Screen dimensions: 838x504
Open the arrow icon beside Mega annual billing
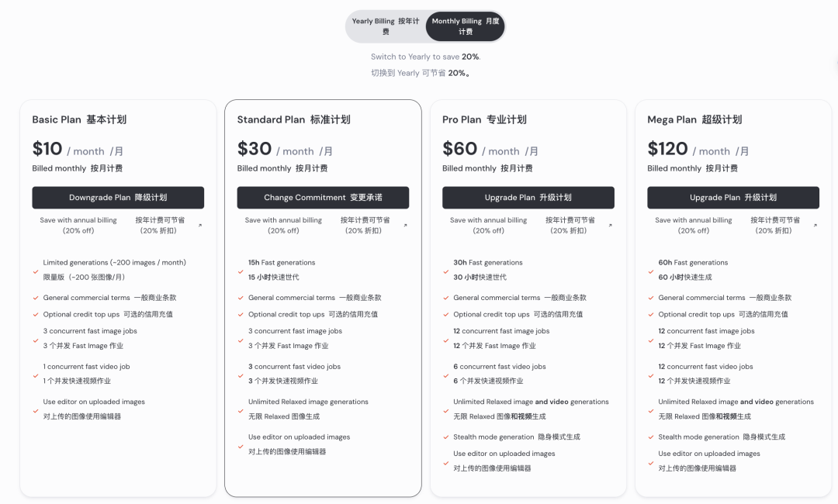[x=815, y=226]
